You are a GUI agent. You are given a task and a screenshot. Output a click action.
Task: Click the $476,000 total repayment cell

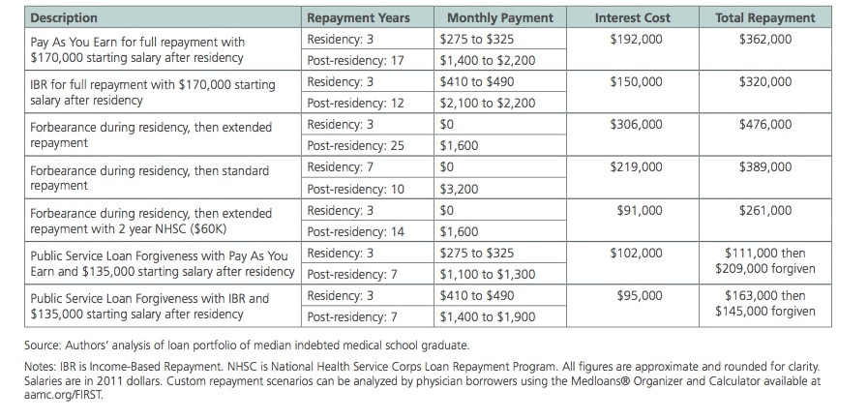coord(764,125)
